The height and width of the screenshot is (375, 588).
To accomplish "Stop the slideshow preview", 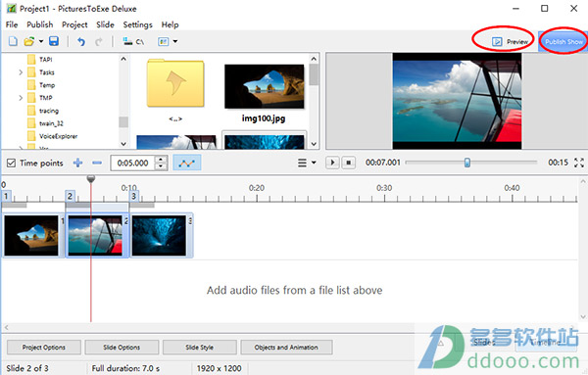I will tap(348, 163).
